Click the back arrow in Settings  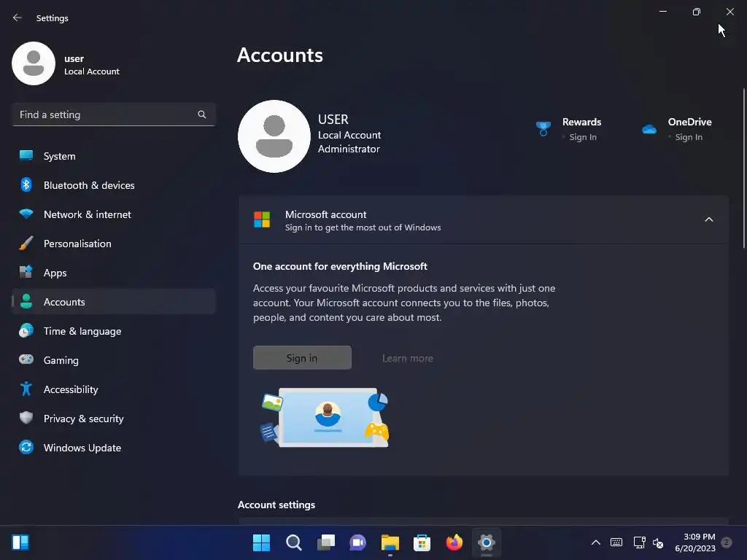click(x=18, y=17)
